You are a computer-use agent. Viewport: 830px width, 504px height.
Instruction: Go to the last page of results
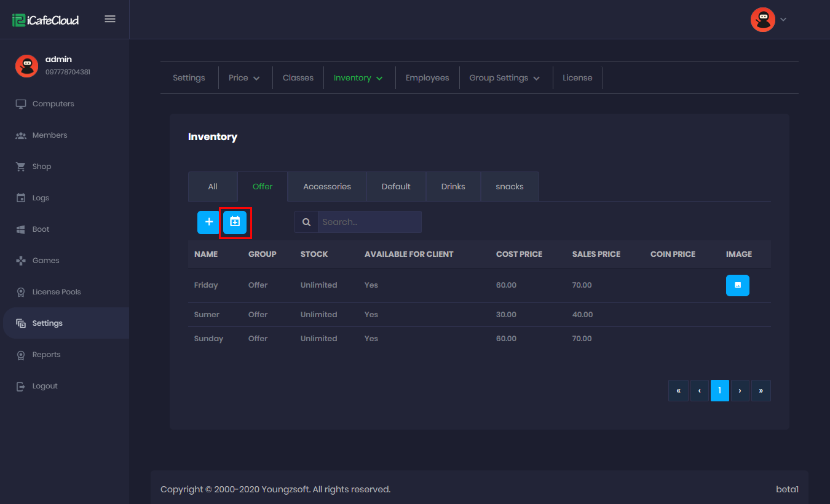(x=761, y=390)
